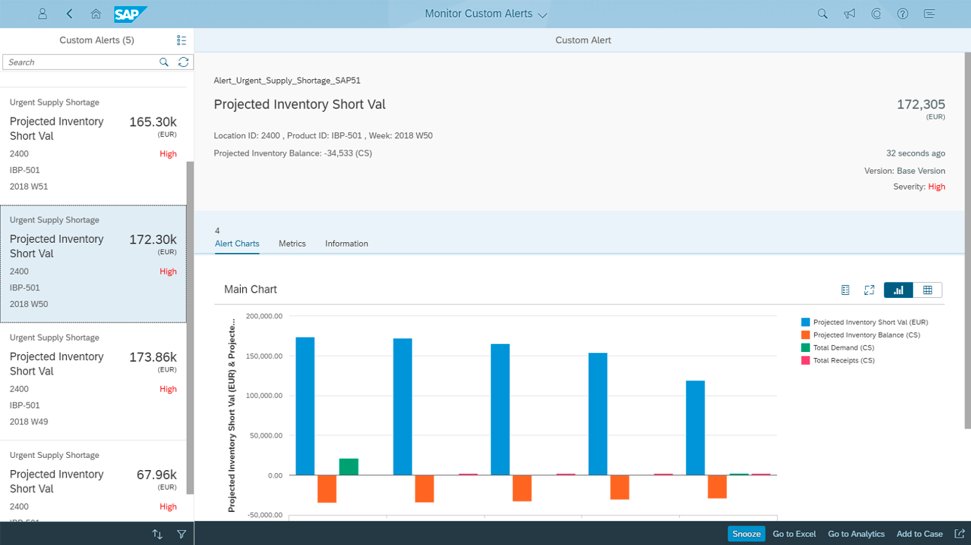Click the Snooze button
Screen dimensions: 971x545
746,534
